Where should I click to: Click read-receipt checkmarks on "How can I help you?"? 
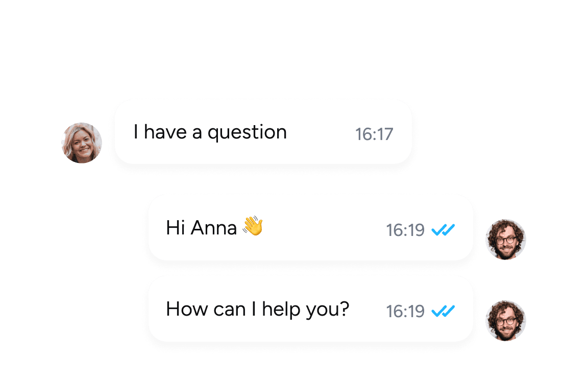coord(443,311)
